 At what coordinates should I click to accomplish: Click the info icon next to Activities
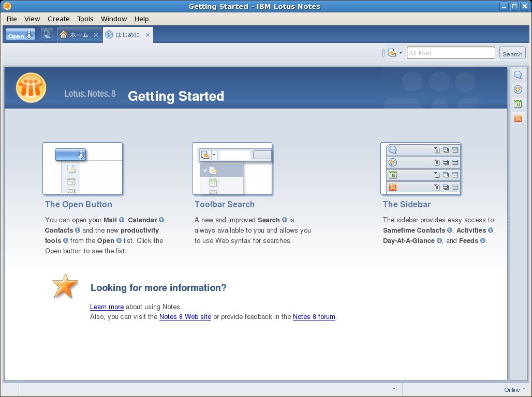point(491,230)
